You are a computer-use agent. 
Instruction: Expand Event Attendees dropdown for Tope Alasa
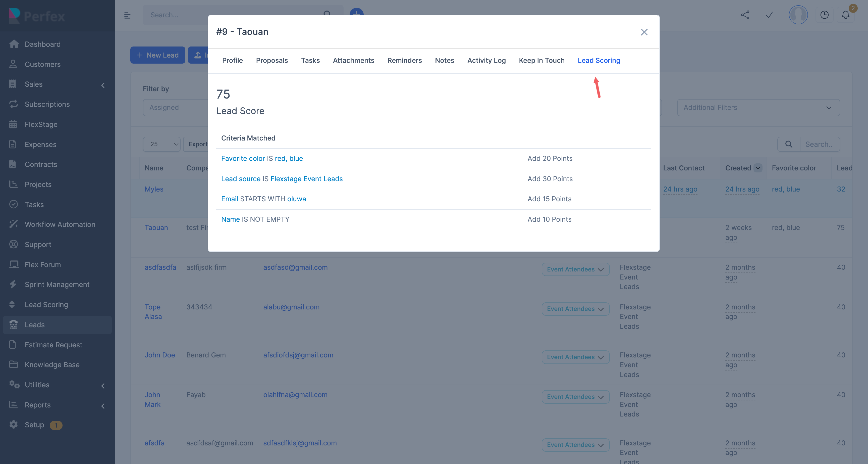[x=575, y=309]
